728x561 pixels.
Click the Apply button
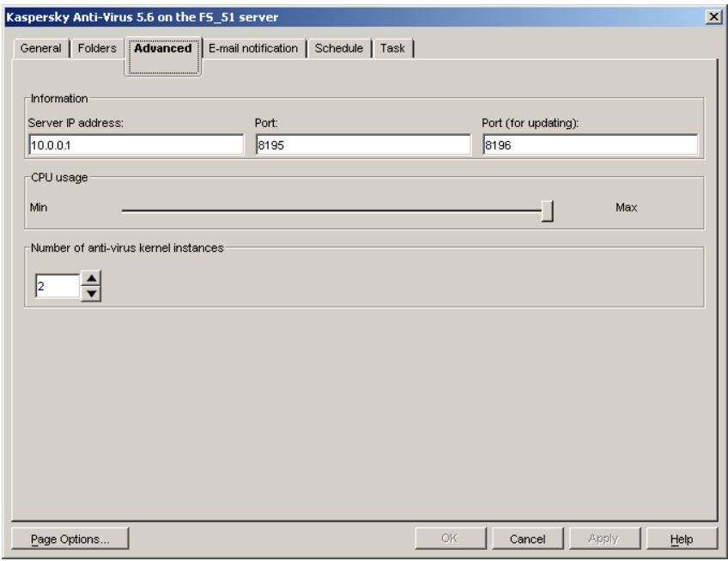tap(604, 539)
